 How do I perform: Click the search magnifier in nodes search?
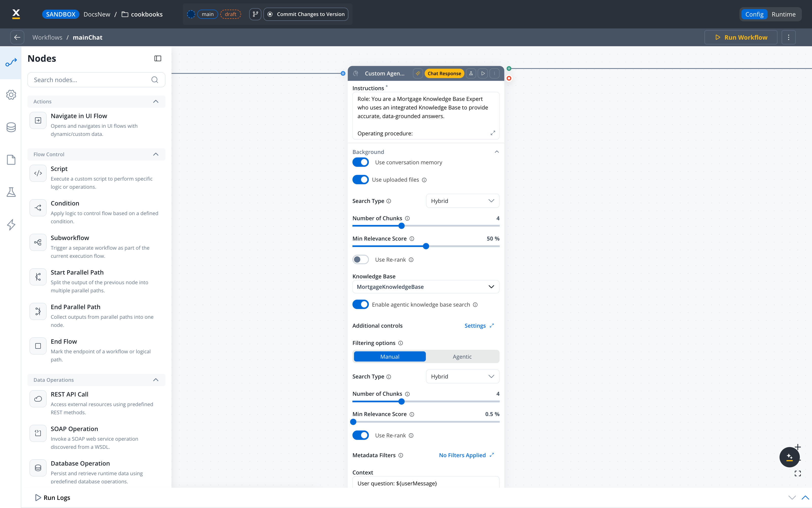tap(155, 80)
